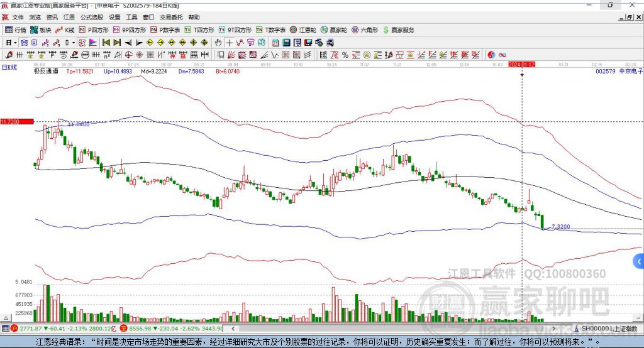This screenshot has width=644, height=348.
Task: Click the Up=10.4893 indicator value
Action: [118, 71]
